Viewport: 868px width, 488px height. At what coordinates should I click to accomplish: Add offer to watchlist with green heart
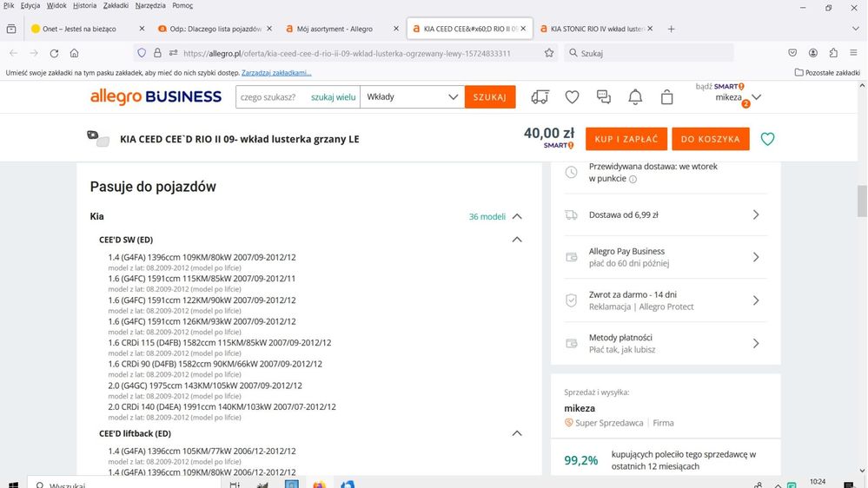(x=767, y=139)
